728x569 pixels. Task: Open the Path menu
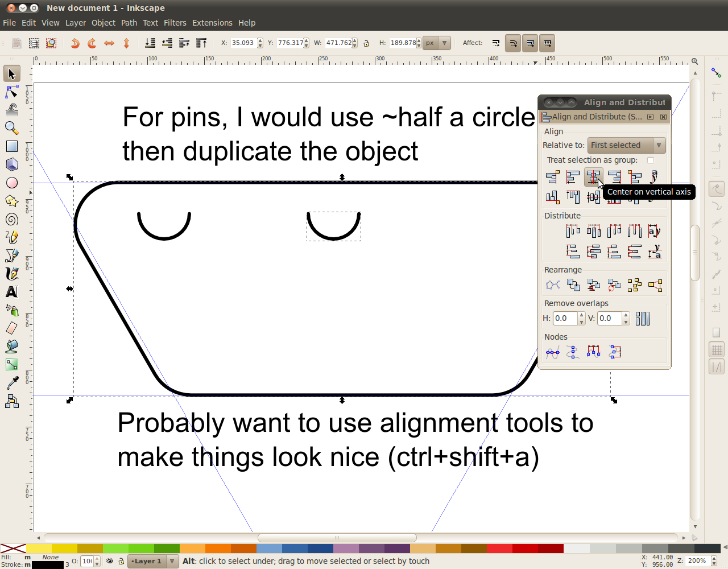129,23
